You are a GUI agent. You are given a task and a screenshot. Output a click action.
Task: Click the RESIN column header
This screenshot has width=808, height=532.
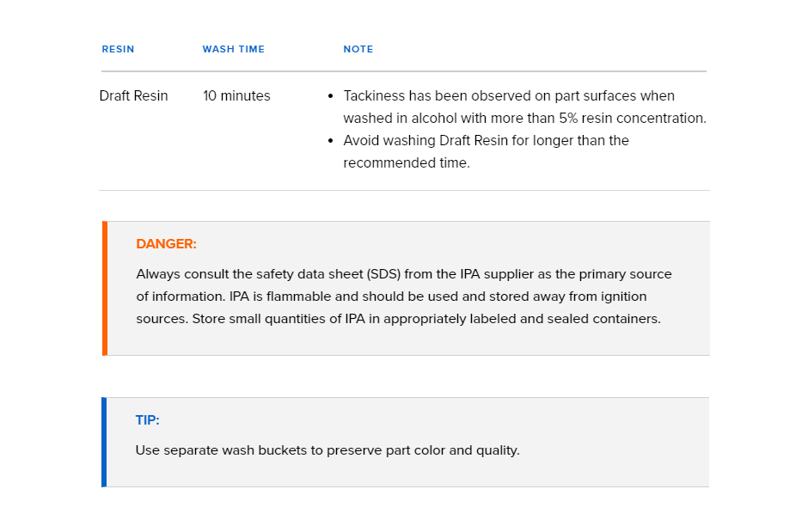118,49
